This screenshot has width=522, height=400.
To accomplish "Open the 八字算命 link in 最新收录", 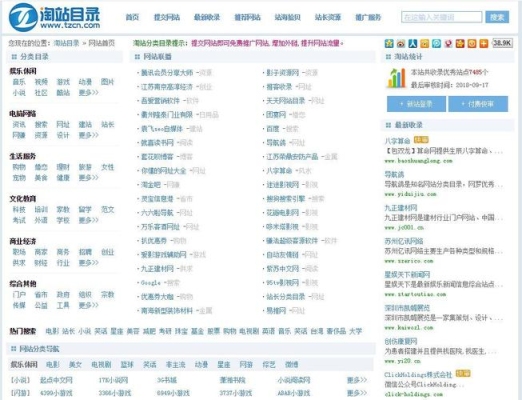I will point(397,141).
